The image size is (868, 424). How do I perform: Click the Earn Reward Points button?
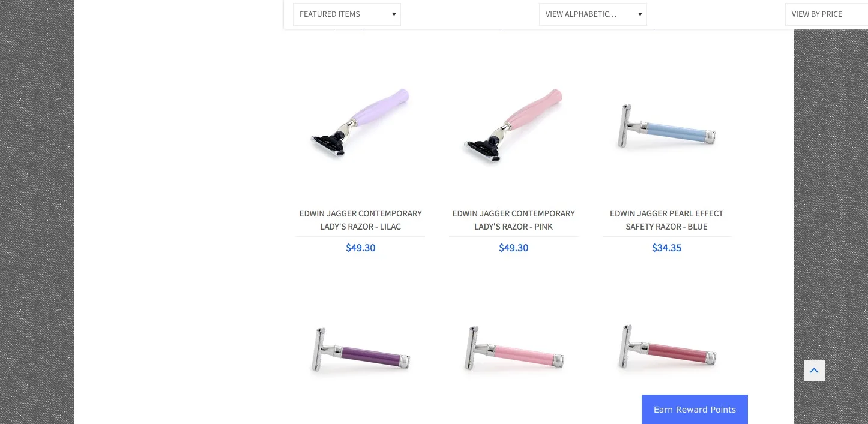[695, 410]
